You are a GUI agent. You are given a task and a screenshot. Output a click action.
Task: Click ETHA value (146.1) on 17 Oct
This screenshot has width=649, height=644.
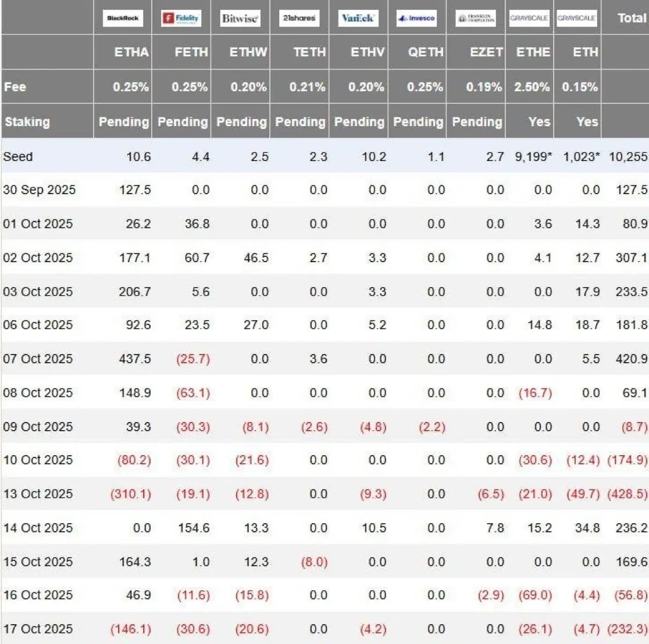coord(131,629)
